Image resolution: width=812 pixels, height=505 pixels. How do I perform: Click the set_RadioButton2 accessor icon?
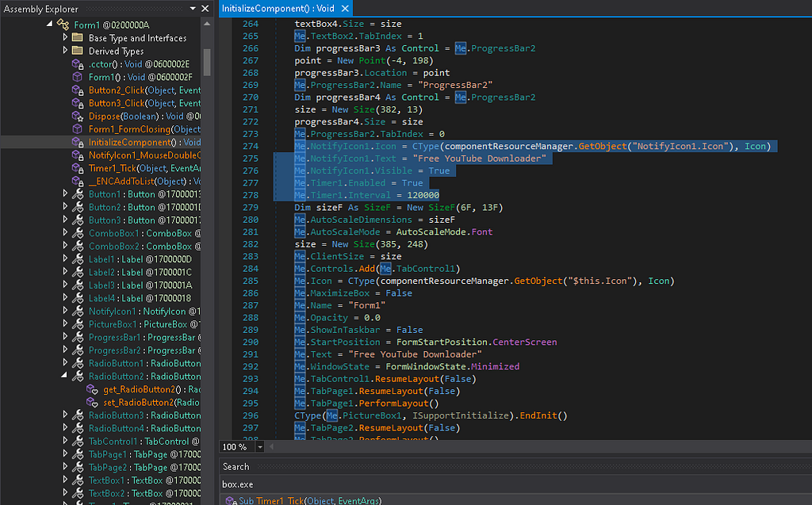[92, 403]
